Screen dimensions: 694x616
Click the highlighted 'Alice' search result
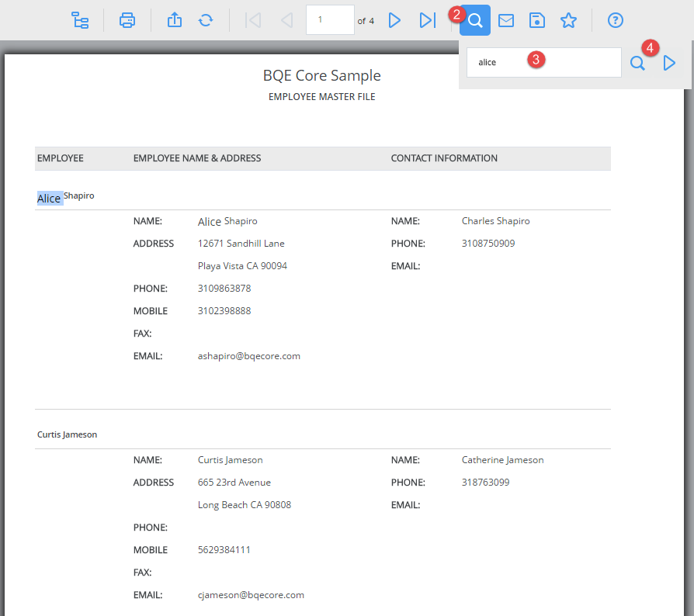(x=49, y=199)
